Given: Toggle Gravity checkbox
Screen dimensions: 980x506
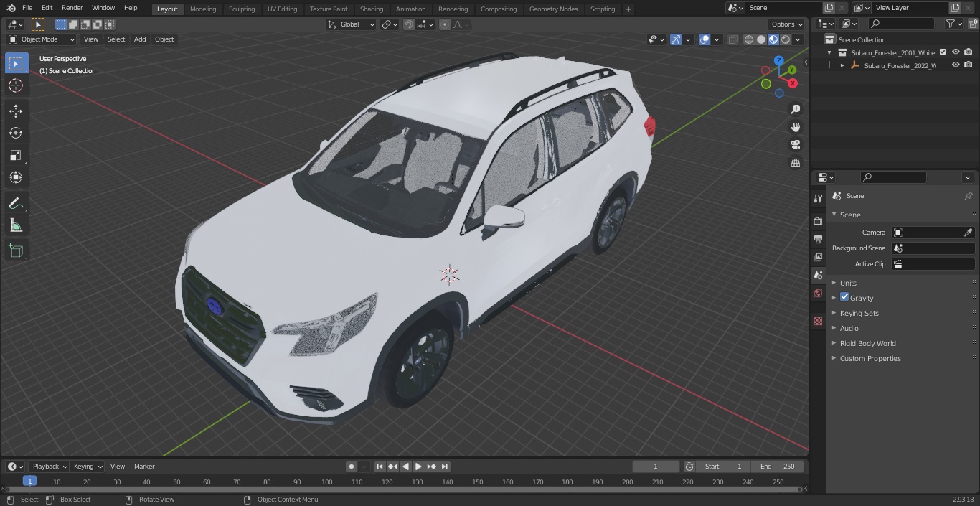Looking at the screenshot, I should click(x=844, y=297).
